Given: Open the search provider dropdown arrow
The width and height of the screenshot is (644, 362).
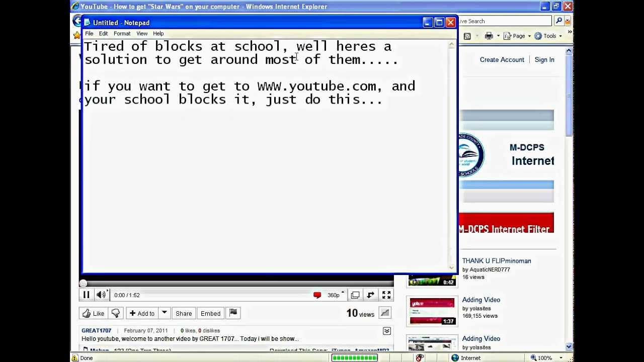Looking at the screenshot, I should [568, 21].
